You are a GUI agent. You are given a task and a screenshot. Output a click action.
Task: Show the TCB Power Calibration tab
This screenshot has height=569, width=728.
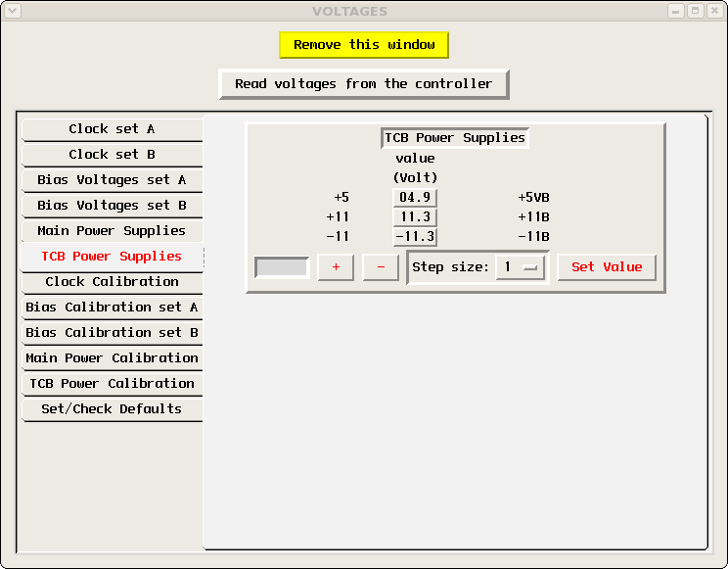112,384
